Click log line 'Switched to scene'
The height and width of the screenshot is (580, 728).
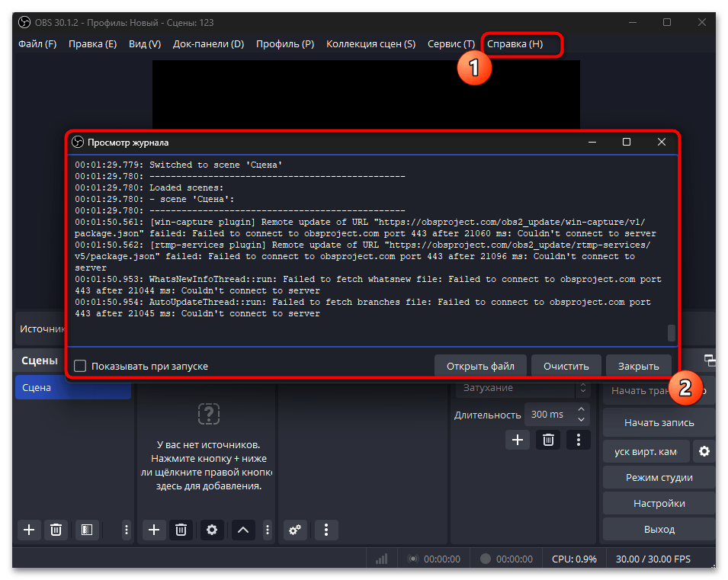coord(178,165)
